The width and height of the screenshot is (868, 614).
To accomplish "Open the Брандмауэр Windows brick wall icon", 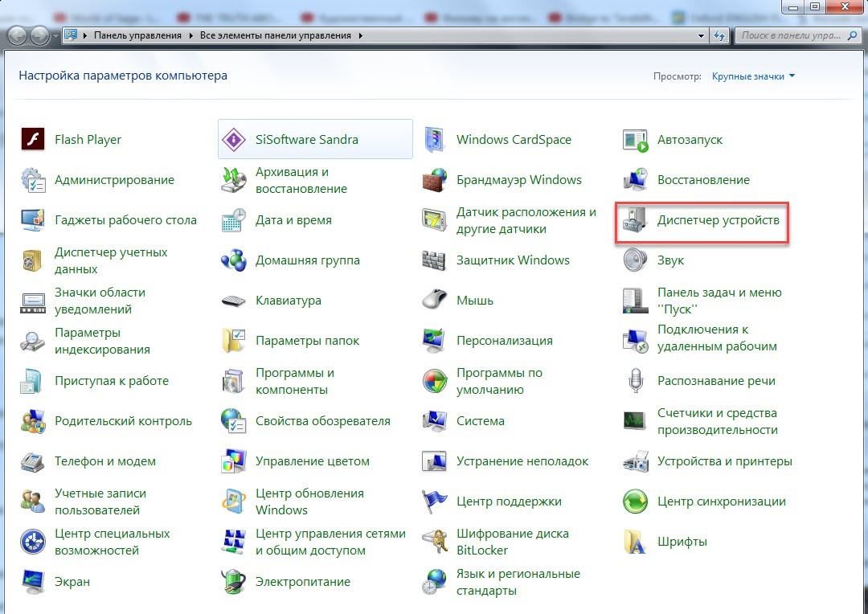I will (434, 180).
